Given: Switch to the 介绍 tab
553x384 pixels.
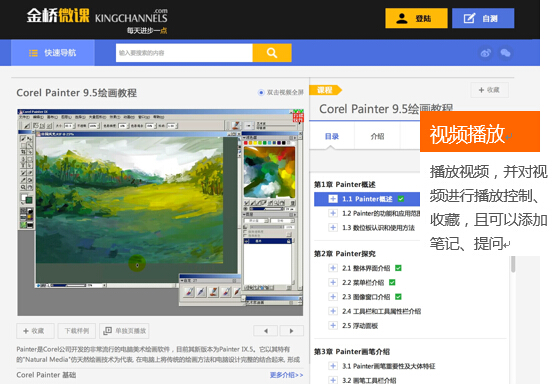Looking at the screenshot, I should pos(377,136).
